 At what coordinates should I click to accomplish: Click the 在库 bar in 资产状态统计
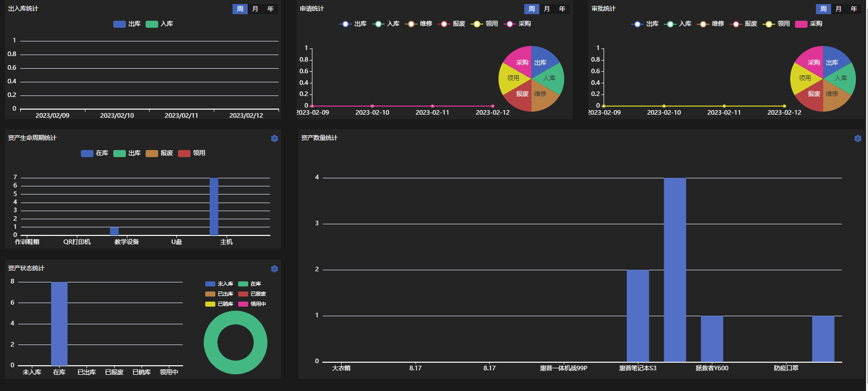pos(59,324)
